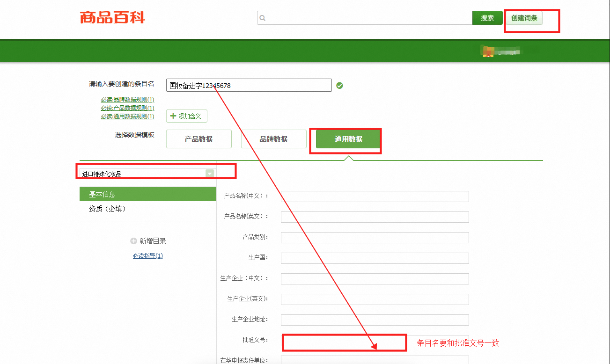
Task: Click the 搜索 button
Action: coord(487,18)
